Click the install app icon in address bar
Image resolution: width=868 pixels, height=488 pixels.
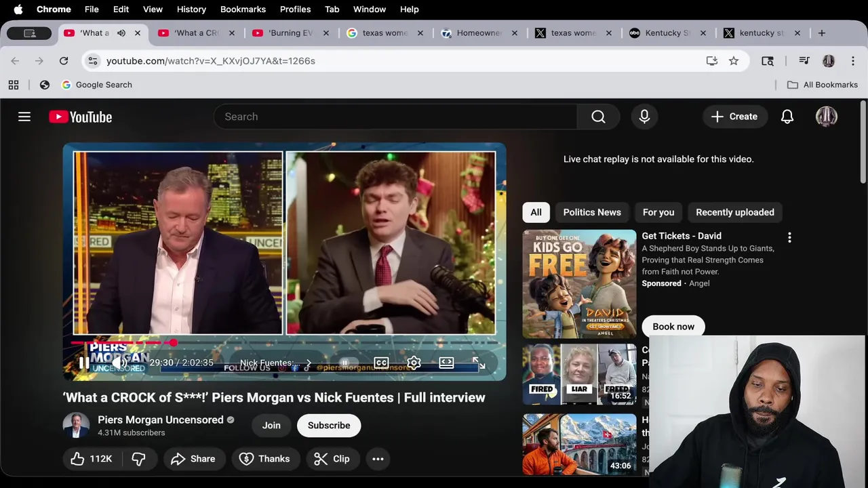pos(711,61)
